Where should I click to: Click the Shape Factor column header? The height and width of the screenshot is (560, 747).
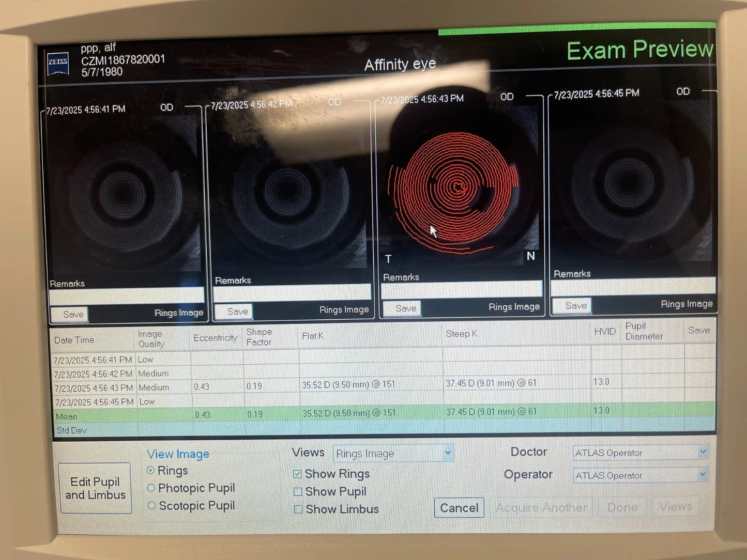[x=259, y=337]
